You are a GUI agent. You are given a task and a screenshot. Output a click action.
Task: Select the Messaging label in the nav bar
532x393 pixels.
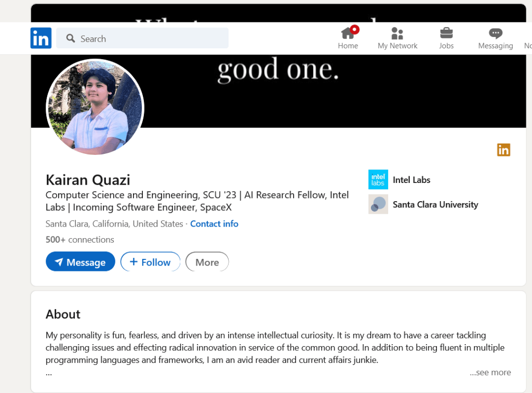coord(495,46)
